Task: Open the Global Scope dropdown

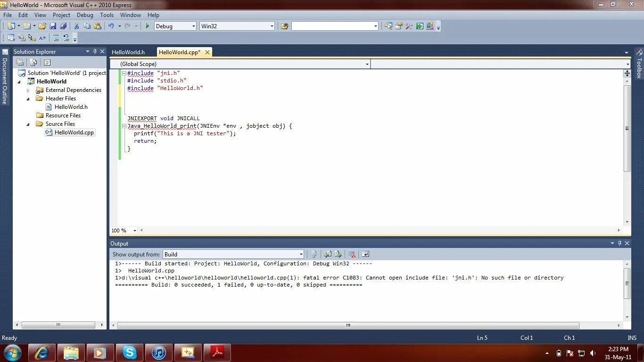Action: click(x=367, y=64)
